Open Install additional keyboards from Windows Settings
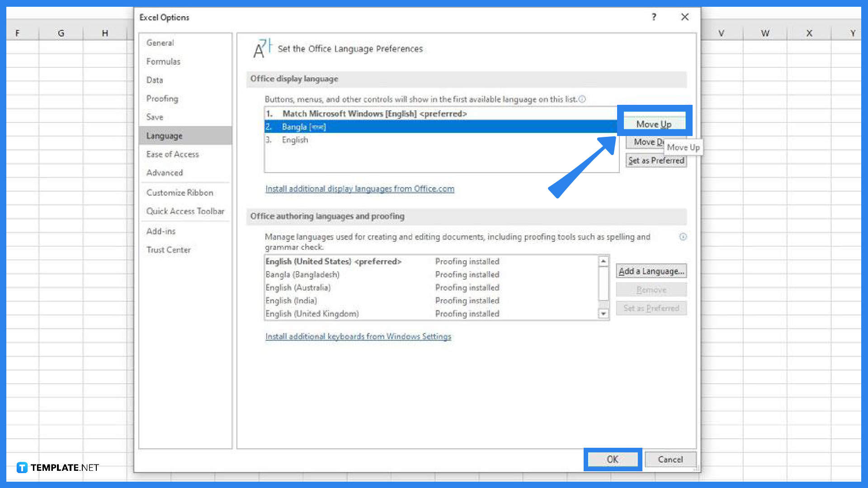The height and width of the screenshot is (488, 868). (x=358, y=336)
